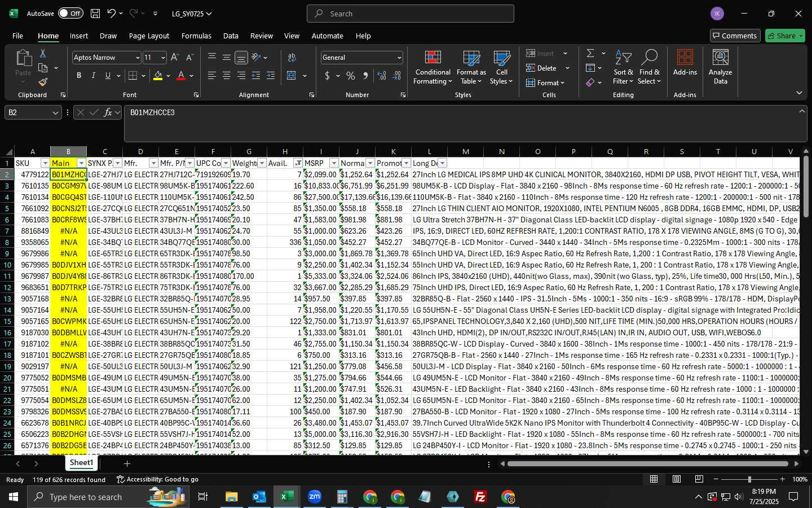Click the Decrease Indent icon

point(256,76)
